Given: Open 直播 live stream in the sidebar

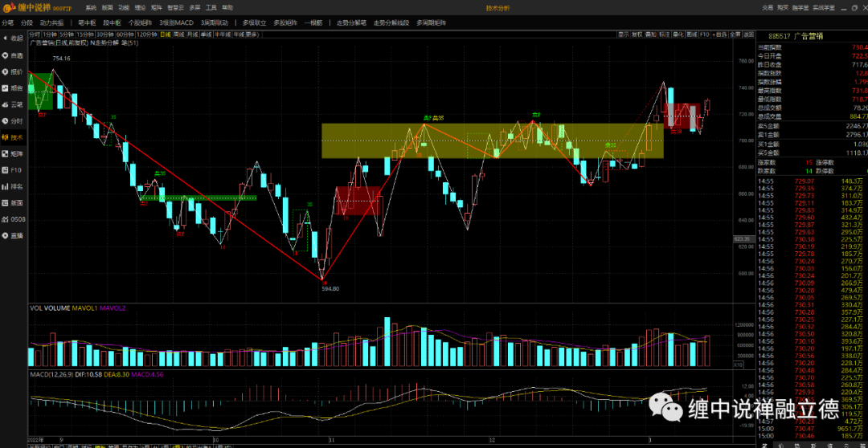Looking at the screenshot, I should 14,235.
